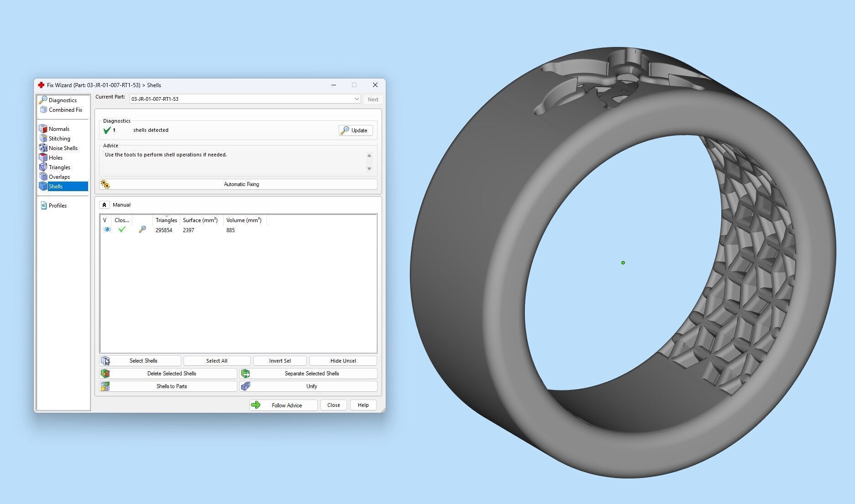Image resolution: width=855 pixels, height=504 pixels.
Task: Click the green center point on the ring
Action: click(x=623, y=263)
